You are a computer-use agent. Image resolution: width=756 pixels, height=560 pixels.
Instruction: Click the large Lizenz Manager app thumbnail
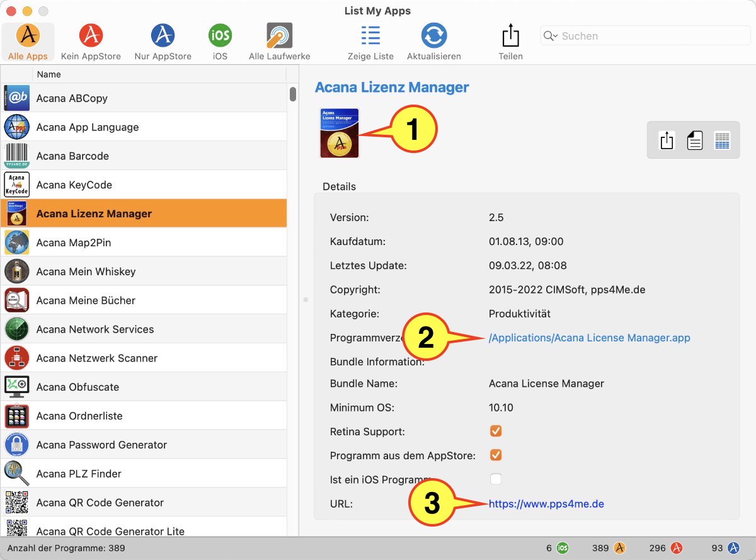coord(340,133)
